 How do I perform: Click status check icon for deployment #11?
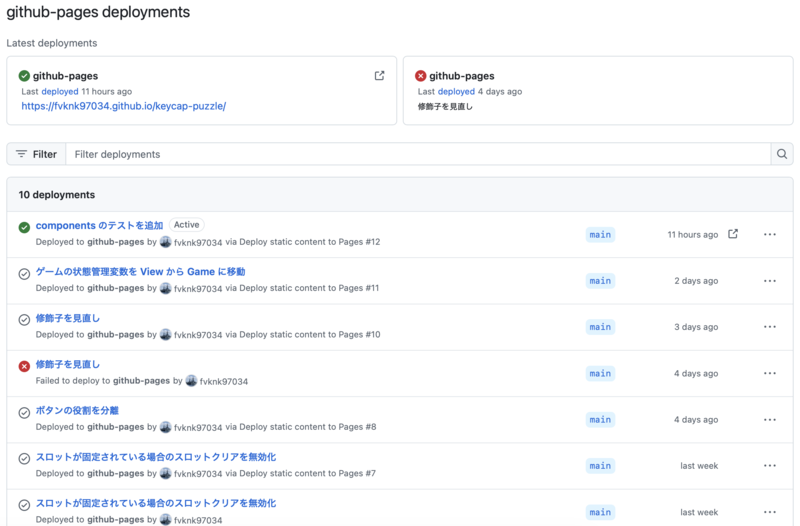pyautogui.click(x=24, y=274)
